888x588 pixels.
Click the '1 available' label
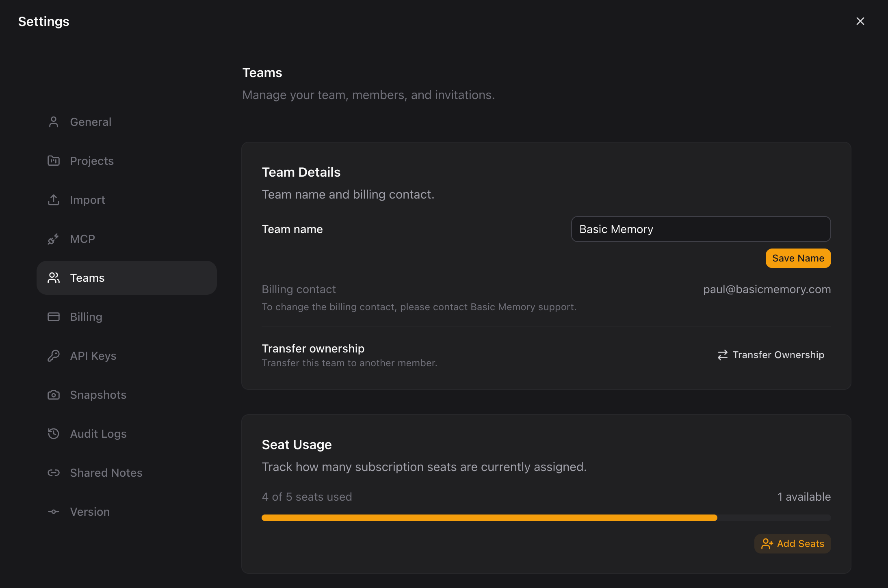[804, 497]
